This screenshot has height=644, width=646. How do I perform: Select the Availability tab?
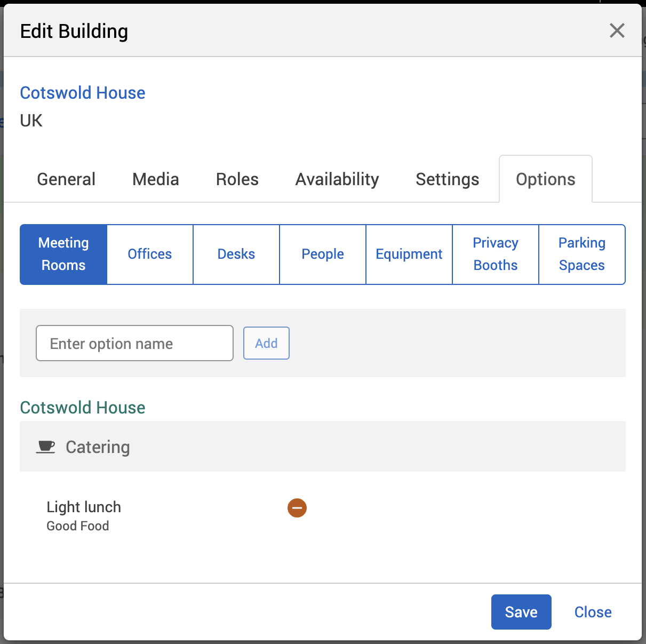[x=337, y=179]
